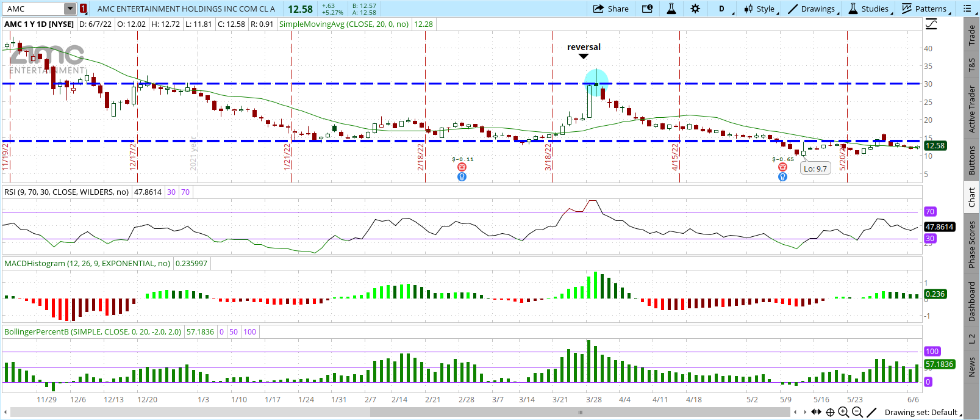
Task: Click the teal circle on the reversal candle
Action: point(596,81)
